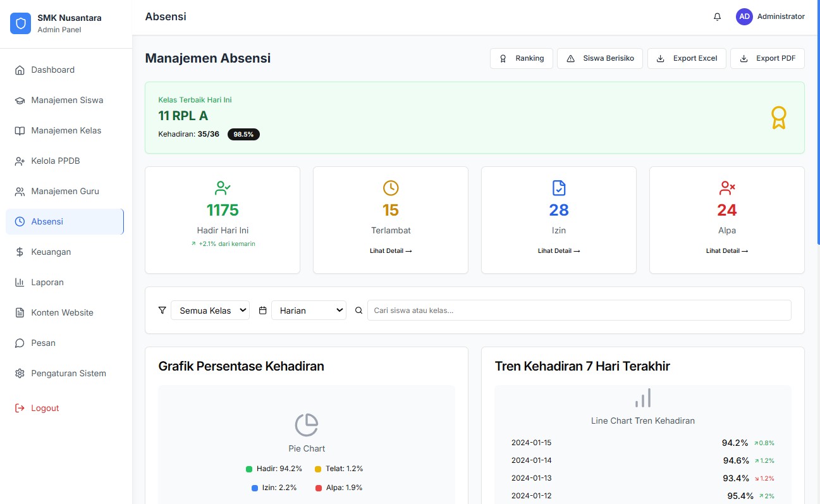This screenshot has width=820, height=504.
Task: Click the search magnifier icon
Action: click(358, 310)
